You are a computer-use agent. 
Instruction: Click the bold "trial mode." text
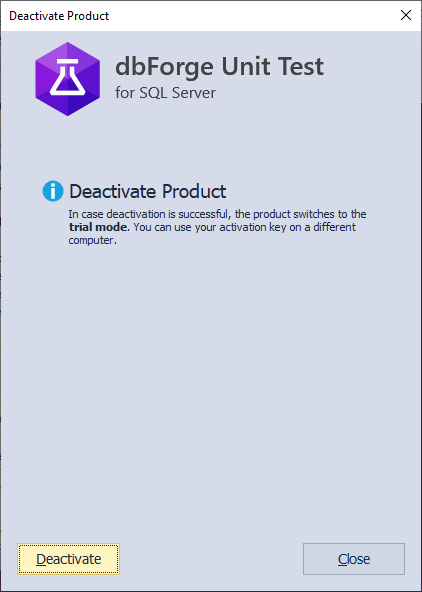click(99, 228)
